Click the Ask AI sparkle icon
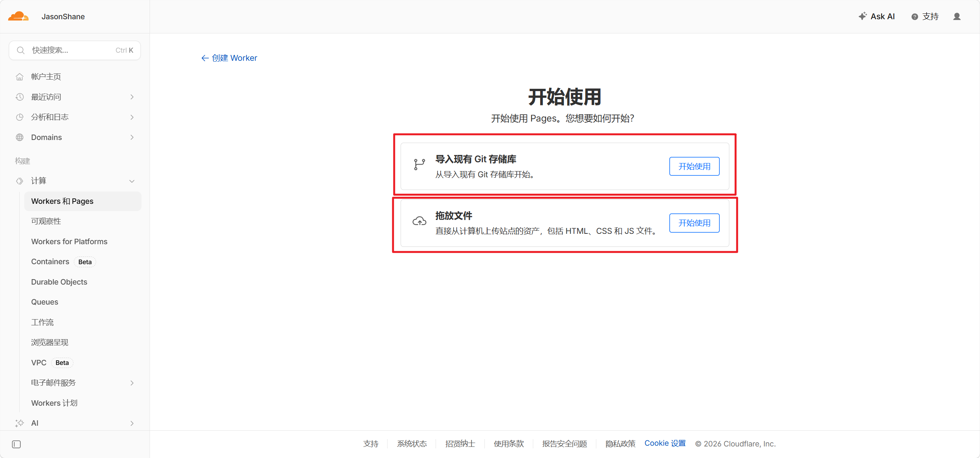 (862, 16)
